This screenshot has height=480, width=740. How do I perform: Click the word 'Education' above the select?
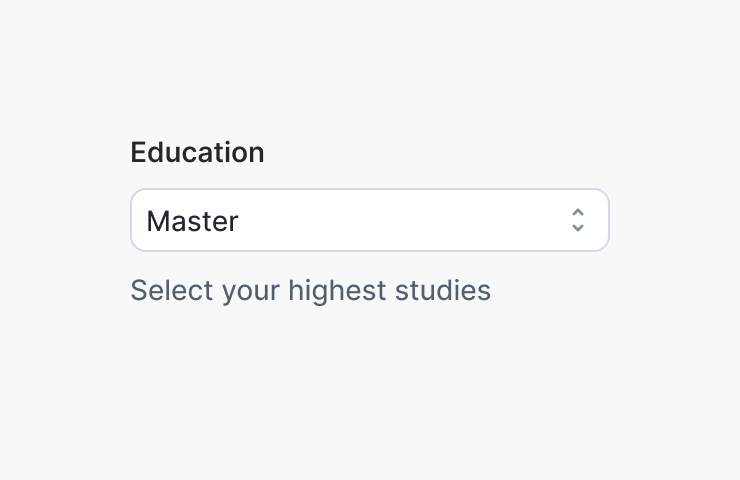point(197,153)
